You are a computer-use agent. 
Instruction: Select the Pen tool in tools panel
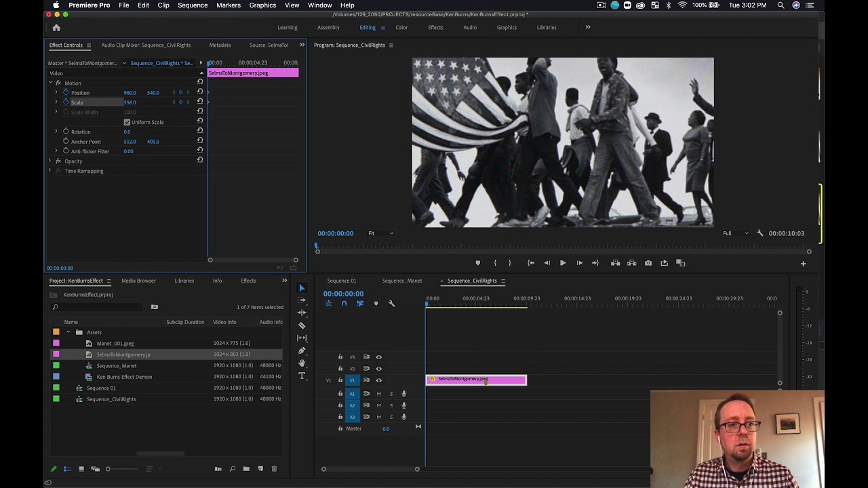pyautogui.click(x=302, y=350)
